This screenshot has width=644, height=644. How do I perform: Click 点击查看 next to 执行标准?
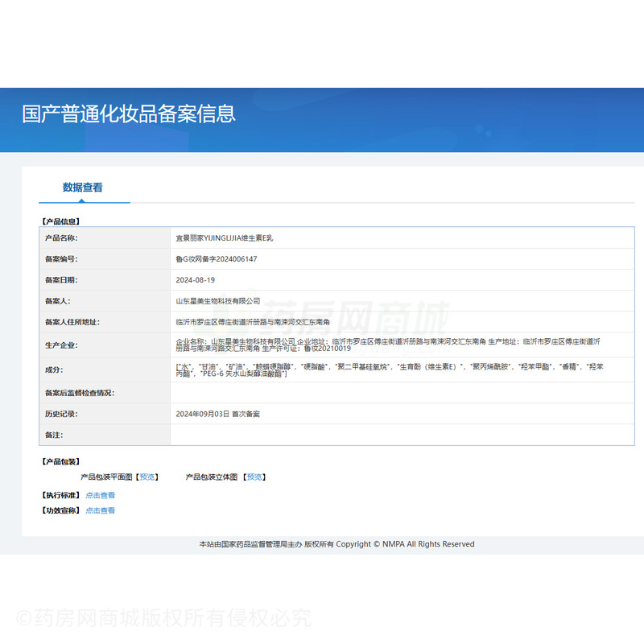(101, 496)
